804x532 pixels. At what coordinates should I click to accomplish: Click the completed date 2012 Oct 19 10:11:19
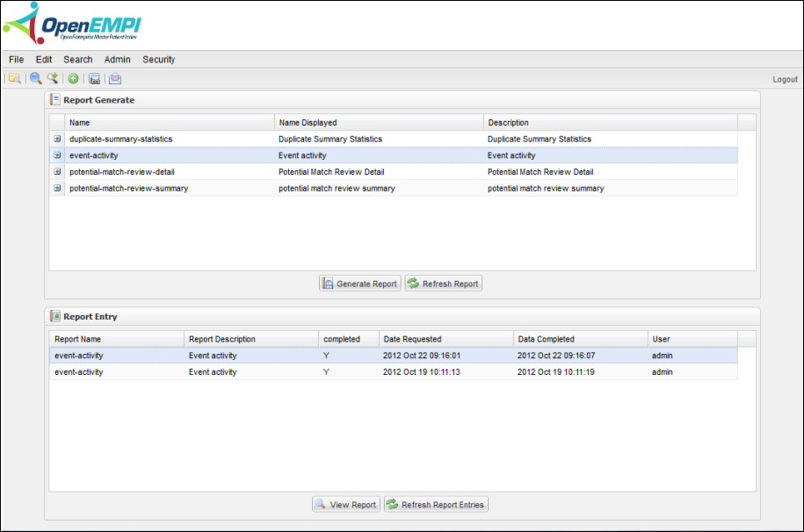click(556, 371)
